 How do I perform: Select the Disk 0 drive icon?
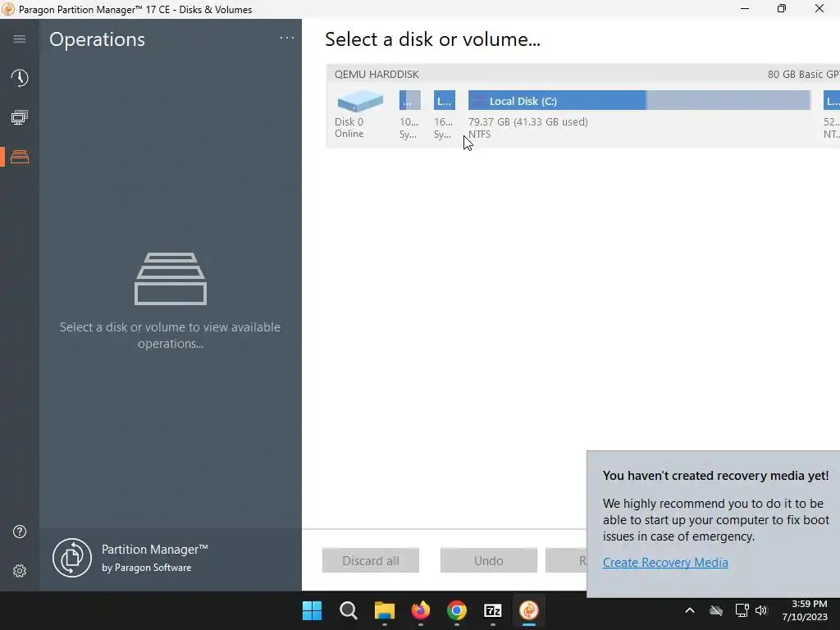(x=360, y=101)
